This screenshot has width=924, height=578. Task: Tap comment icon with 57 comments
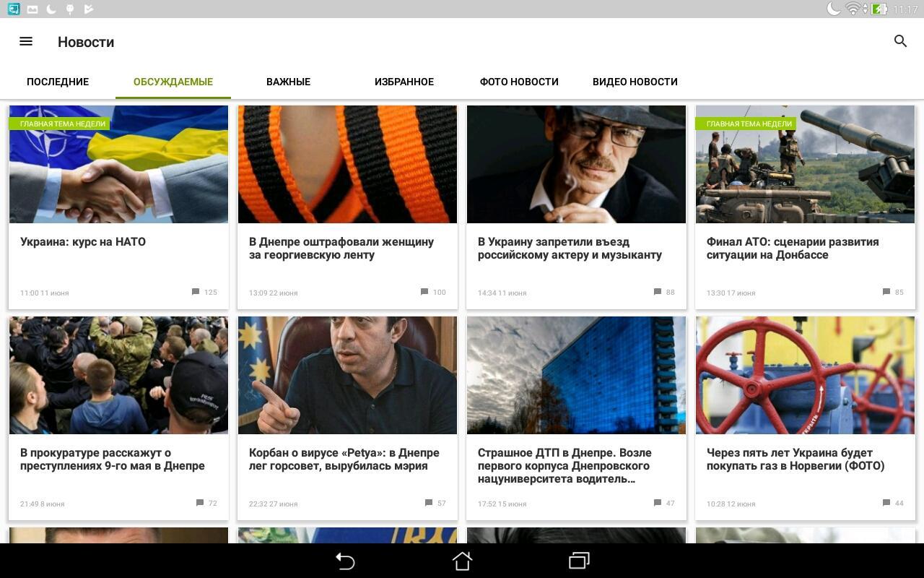(429, 503)
